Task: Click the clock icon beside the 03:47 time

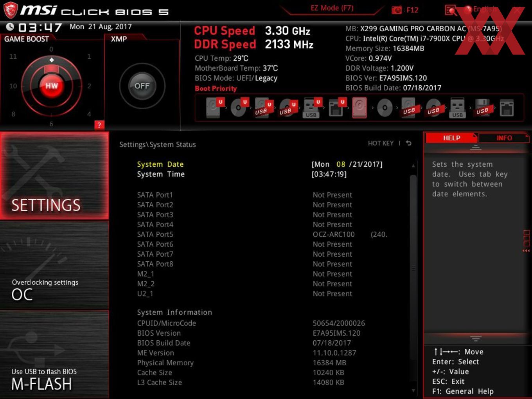Action: 10,27
